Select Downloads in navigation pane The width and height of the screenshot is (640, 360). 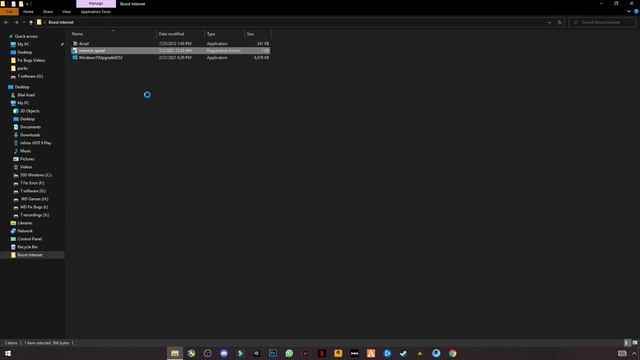pyautogui.click(x=29, y=135)
